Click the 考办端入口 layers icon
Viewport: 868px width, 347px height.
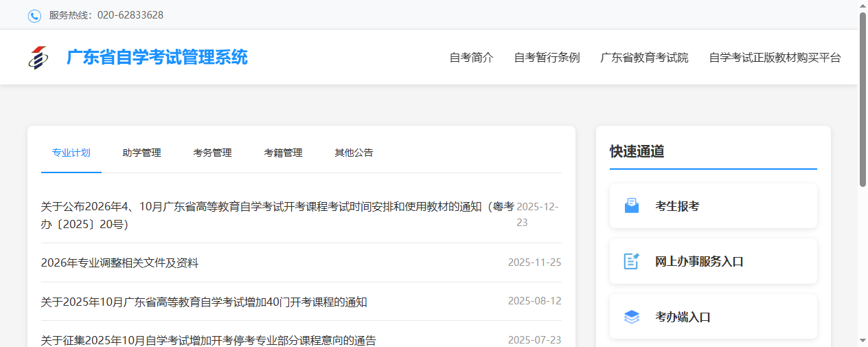coord(631,317)
